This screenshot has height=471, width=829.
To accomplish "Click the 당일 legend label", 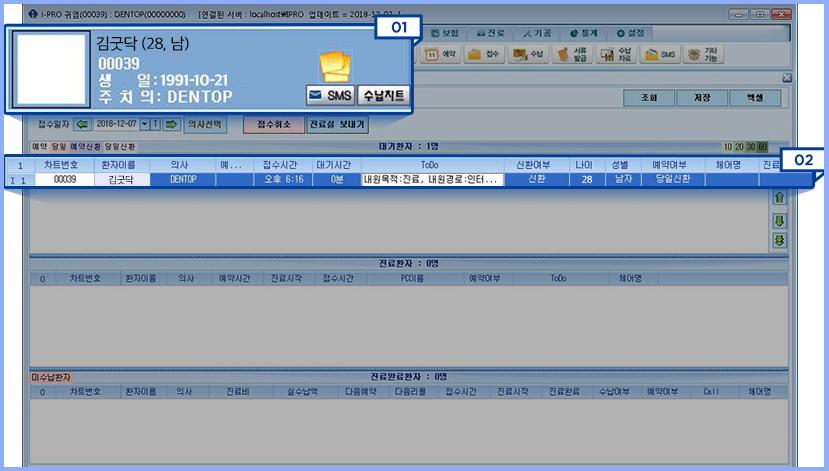I will pyautogui.click(x=59, y=146).
